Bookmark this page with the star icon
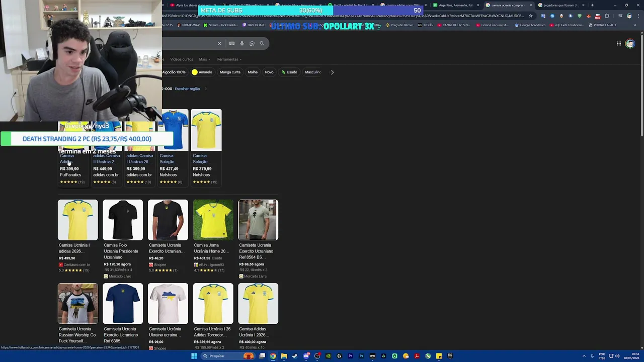644x362 pixels. 530,16
